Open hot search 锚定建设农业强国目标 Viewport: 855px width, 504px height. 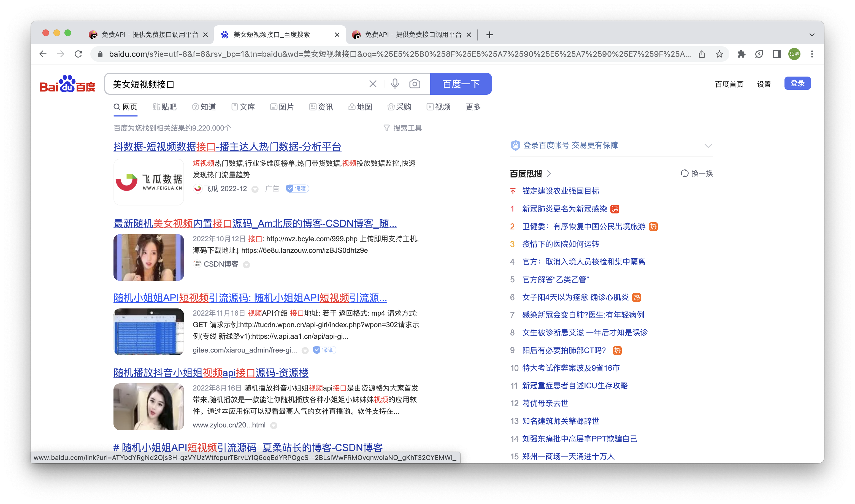(561, 191)
